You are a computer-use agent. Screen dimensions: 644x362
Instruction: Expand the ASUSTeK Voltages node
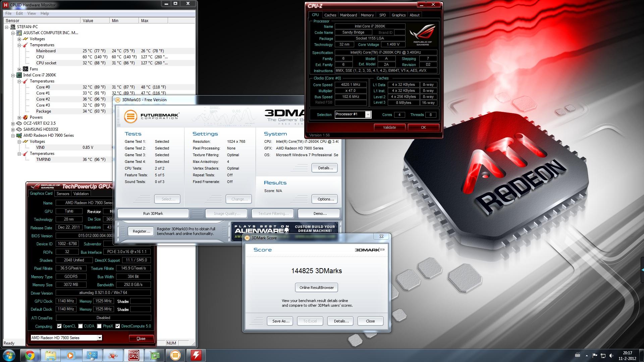coord(19,39)
